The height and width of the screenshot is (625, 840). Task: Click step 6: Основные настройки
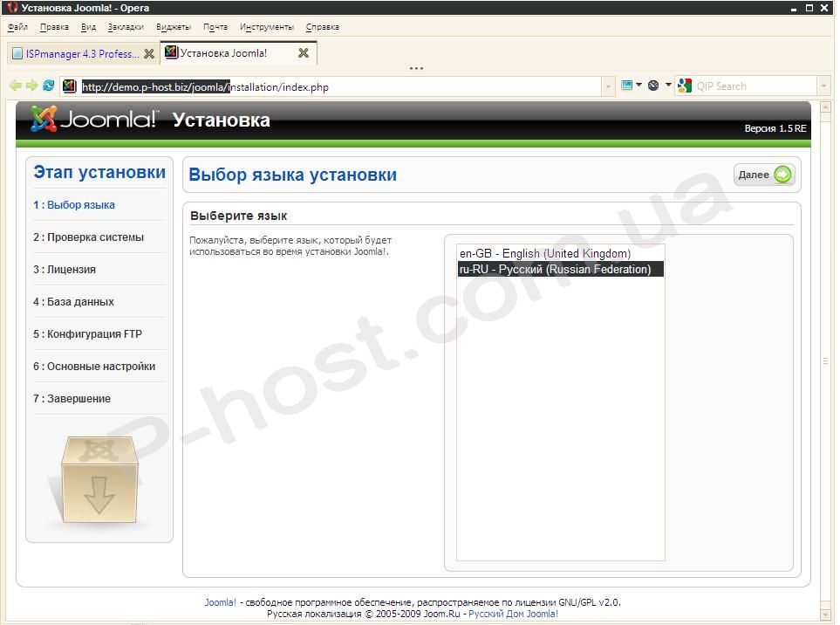click(94, 366)
